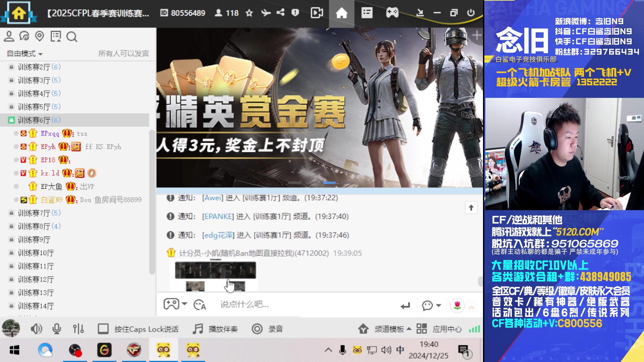Expand the gift panel chevron
This screenshot has height=362, width=644.
471,307
